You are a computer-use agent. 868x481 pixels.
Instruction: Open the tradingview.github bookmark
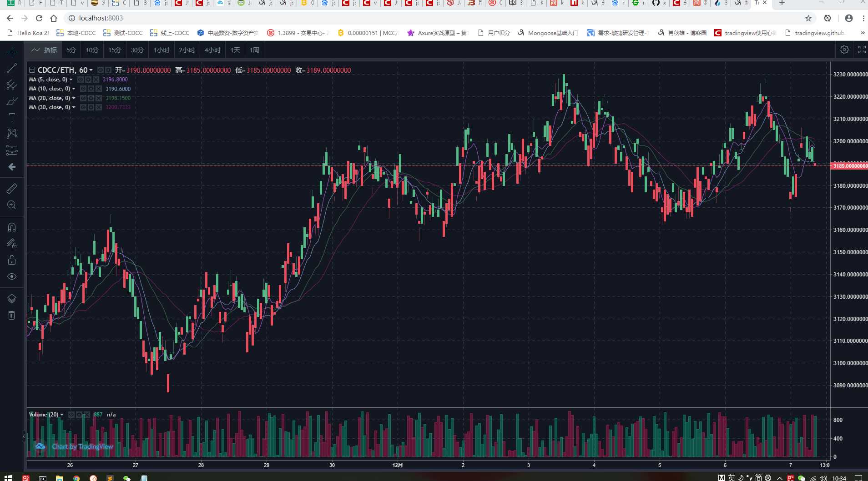click(815, 33)
